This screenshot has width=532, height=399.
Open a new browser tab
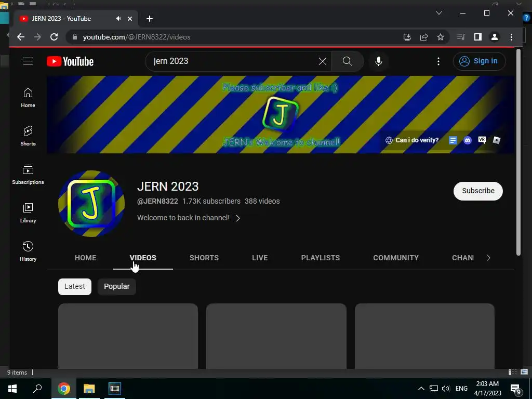[150, 19]
